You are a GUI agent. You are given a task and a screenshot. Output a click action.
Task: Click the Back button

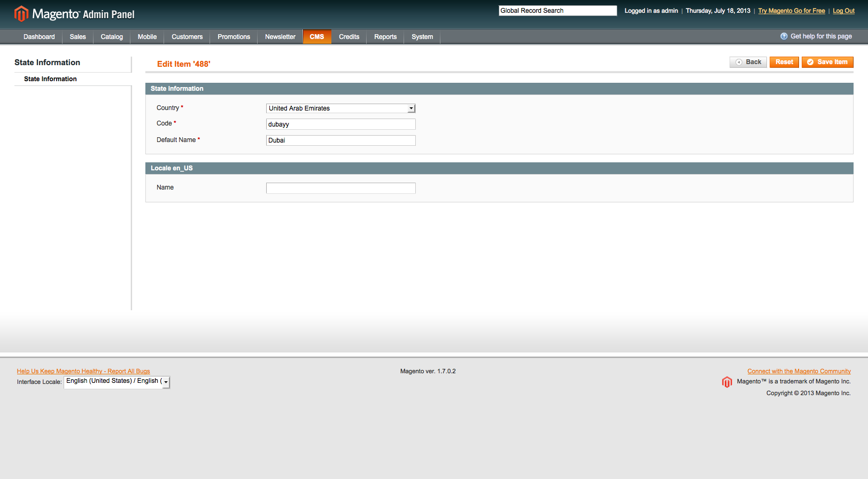pos(748,62)
